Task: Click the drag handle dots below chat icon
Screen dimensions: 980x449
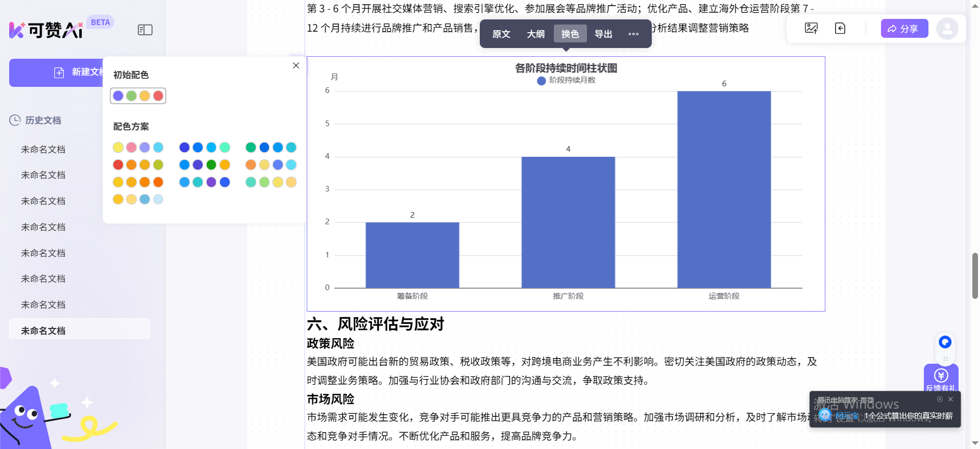Action: tap(945, 359)
